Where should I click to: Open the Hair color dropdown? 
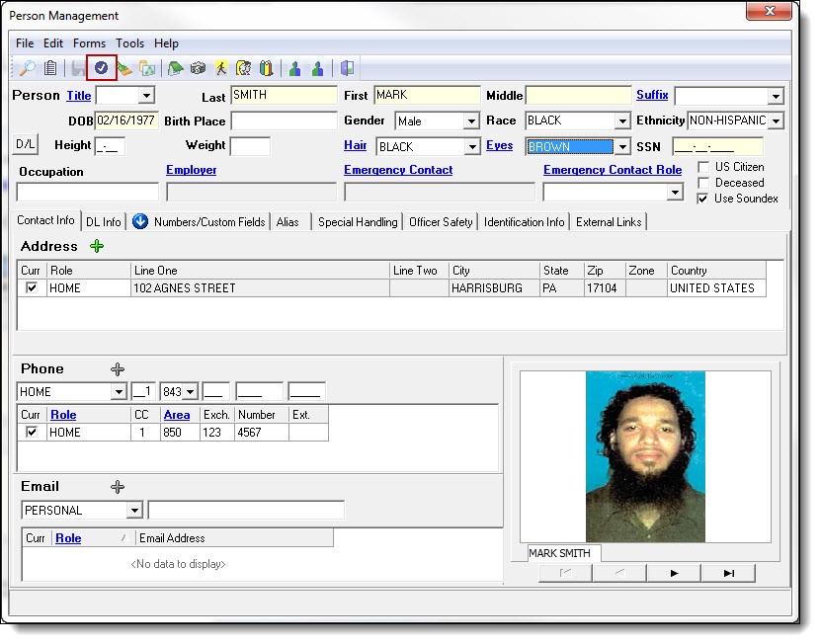pos(471,147)
